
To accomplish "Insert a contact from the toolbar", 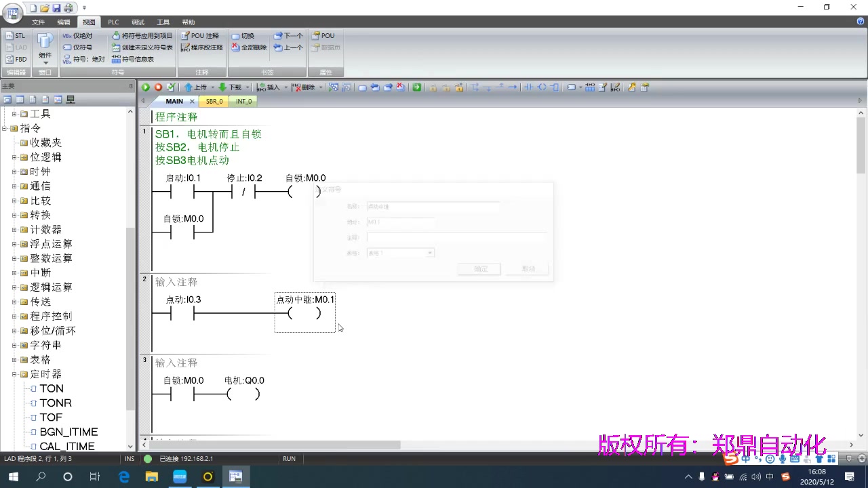I will coord(529,87).
